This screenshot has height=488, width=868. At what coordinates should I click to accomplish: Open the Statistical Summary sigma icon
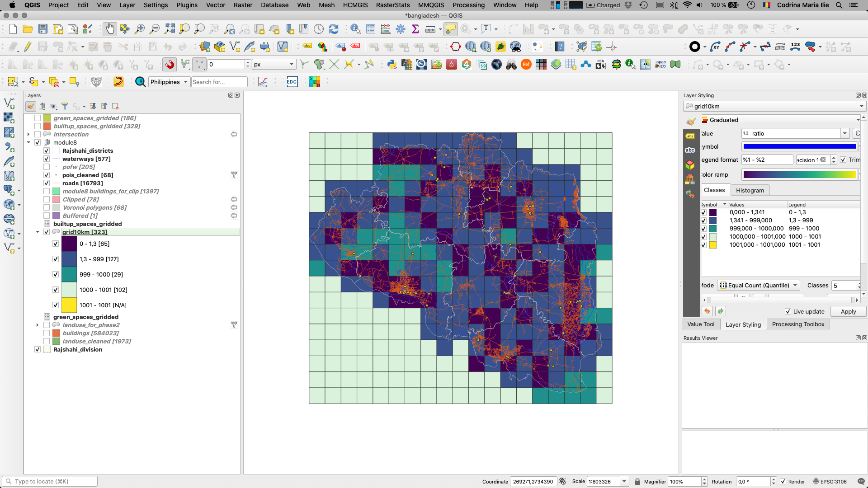point(415,29)
